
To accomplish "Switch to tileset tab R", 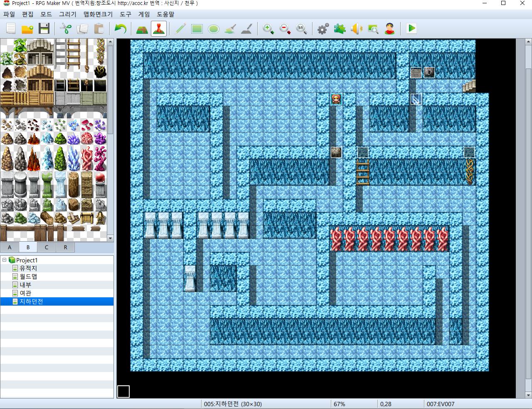I will [65, 247].
